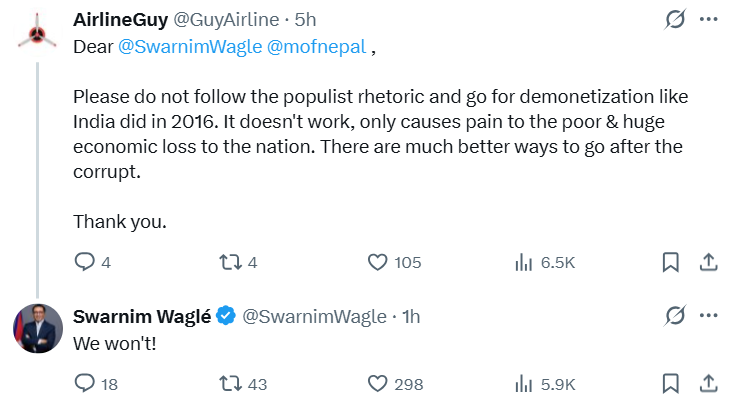Open the @mofnepal mention link

pos(316,46)
